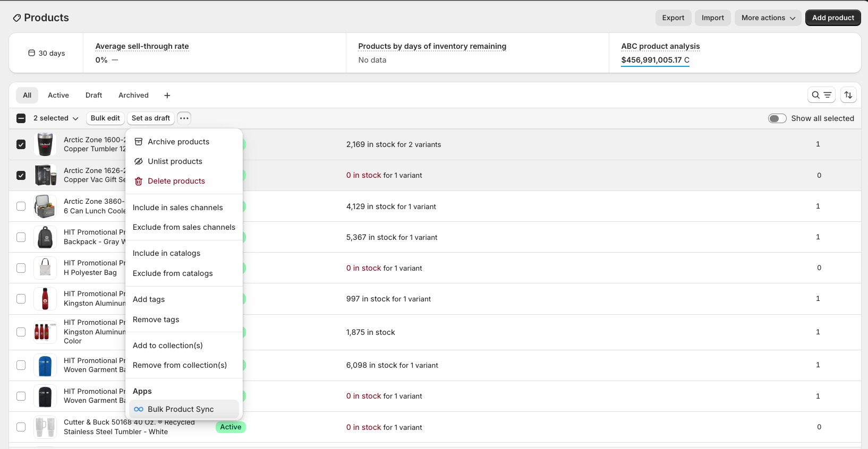
Task: Toggle the select-all header checkbox
Action: click(x=21, y=118)
